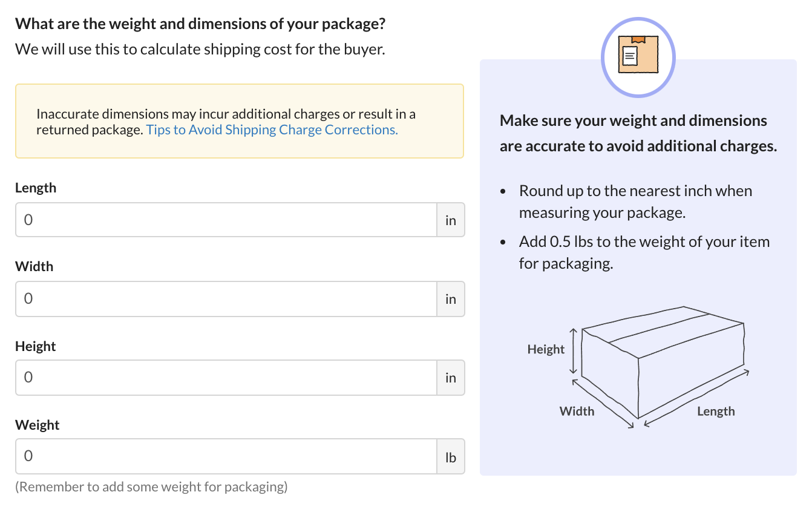Click the Width field label
This screenshot has width=812, height=512.
[x=34, y=266]
